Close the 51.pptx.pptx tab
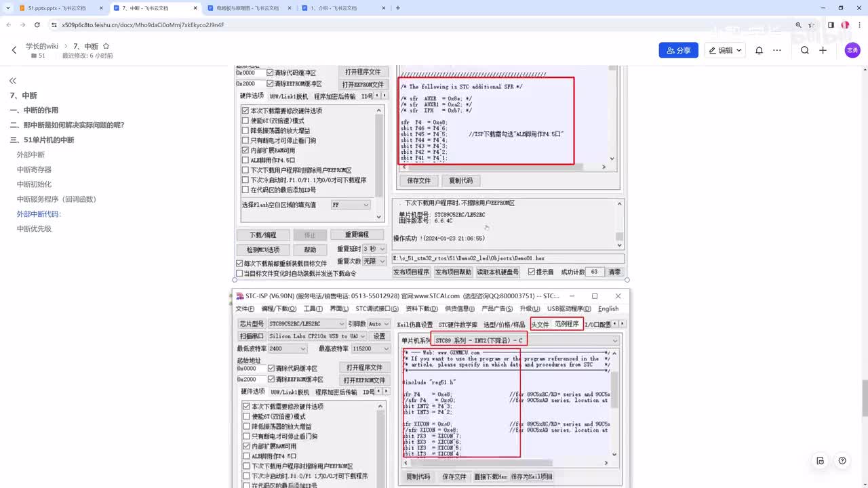This screenshot has height=488, width=868. click(x=101, y=8)
